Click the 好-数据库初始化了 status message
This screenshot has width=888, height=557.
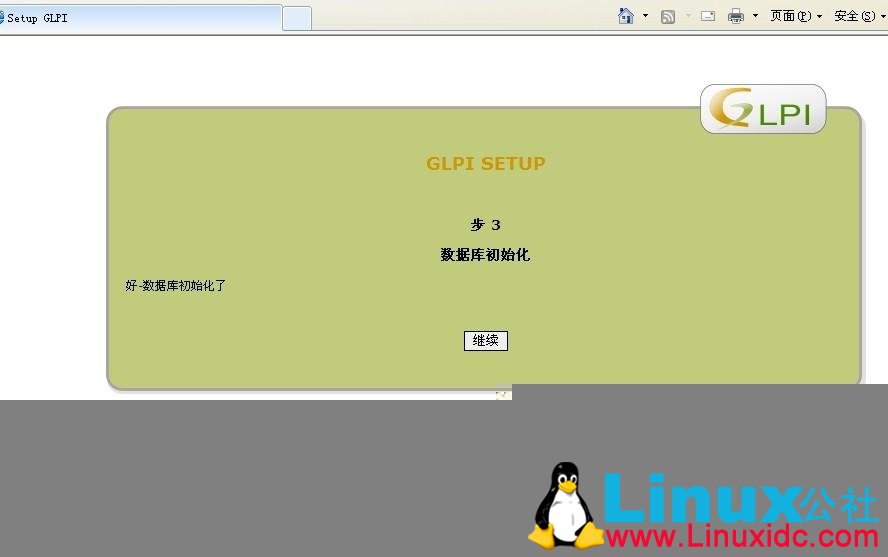click(176, 286)
